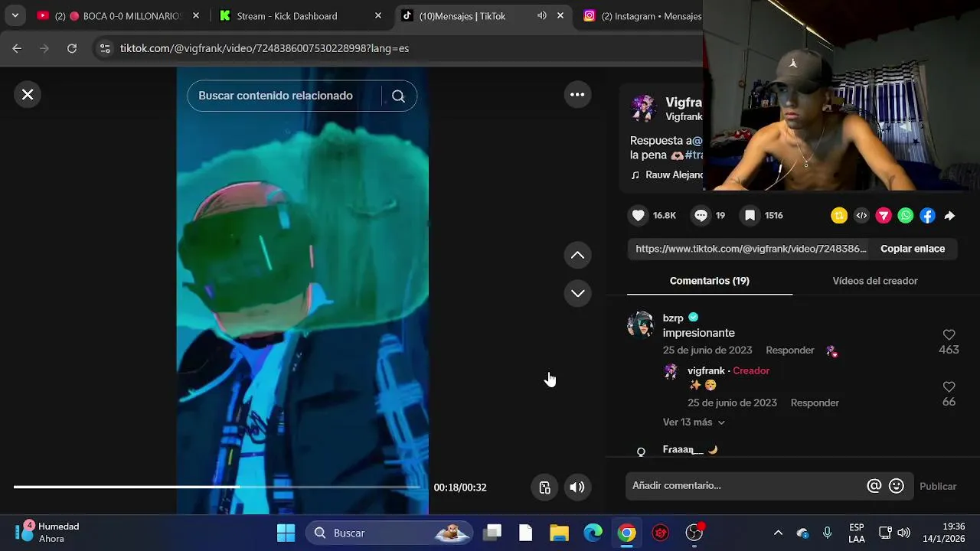The height and width of the screenshot is (551, 980).
Task: Open vigfrank profile from reply username
Action: 706,370
